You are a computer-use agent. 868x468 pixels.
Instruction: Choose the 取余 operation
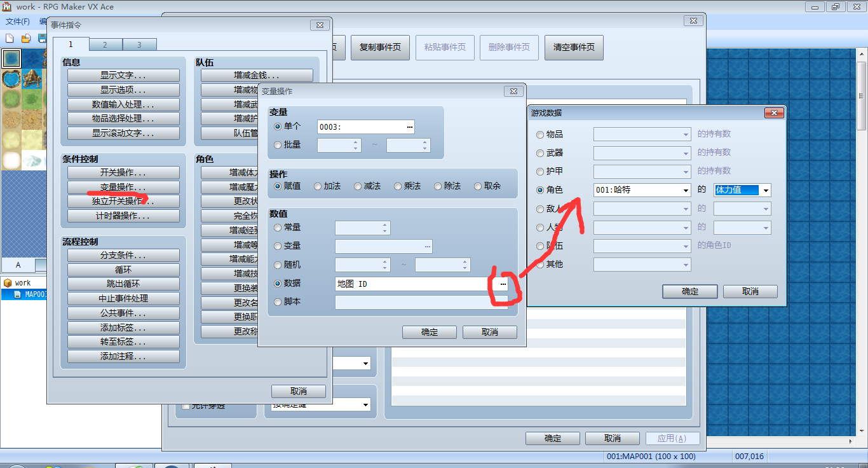[x=478, y=186]
